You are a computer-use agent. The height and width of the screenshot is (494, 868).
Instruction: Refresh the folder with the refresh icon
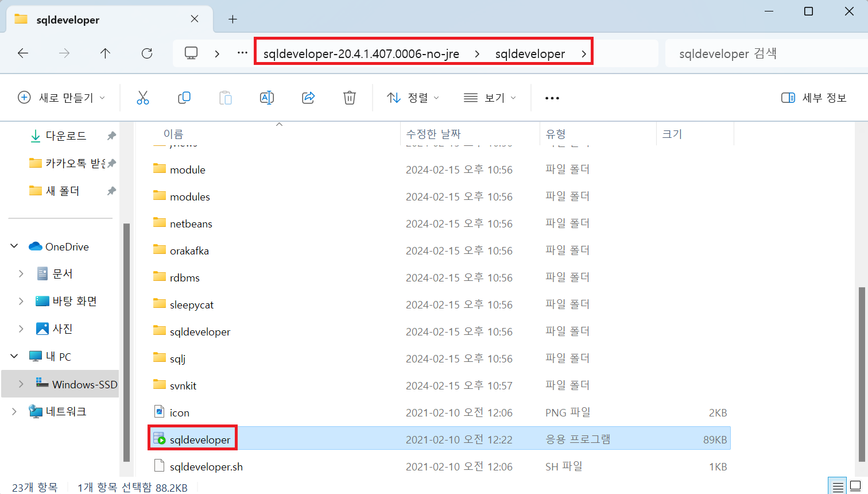pyautogui.click(x=147, y=53)
